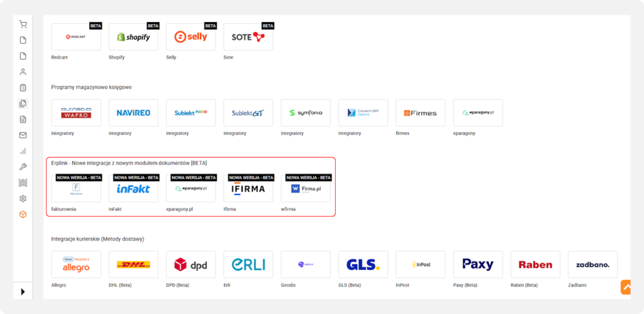Select the Raben courier tile
The width and height of the screenshot is (644, 314).
(x=535, y=265)
